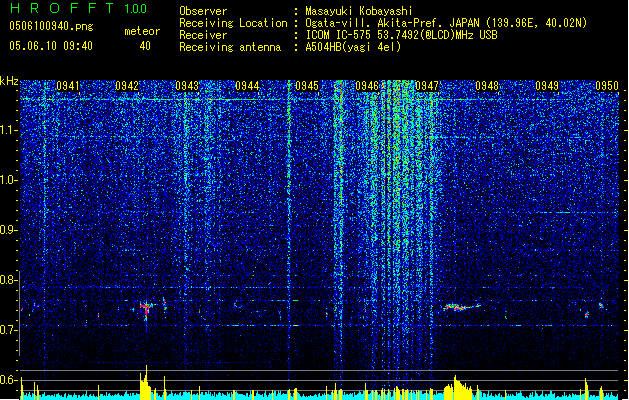This screenshot has width=629, height=400.
Task: Click the kHz axis unit label
Action: click(9, 81)
